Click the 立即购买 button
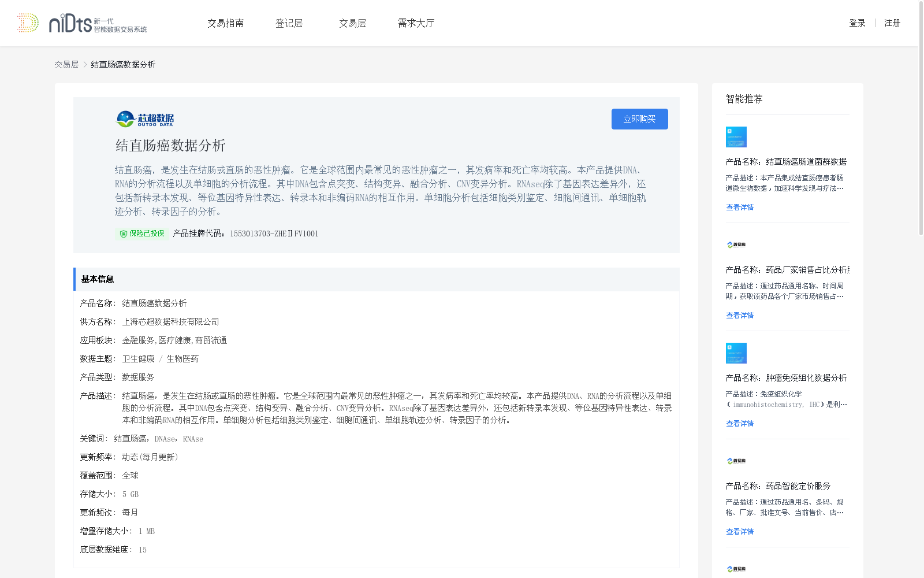This screenshot has height=578, width=924. [x=640, y=119]
